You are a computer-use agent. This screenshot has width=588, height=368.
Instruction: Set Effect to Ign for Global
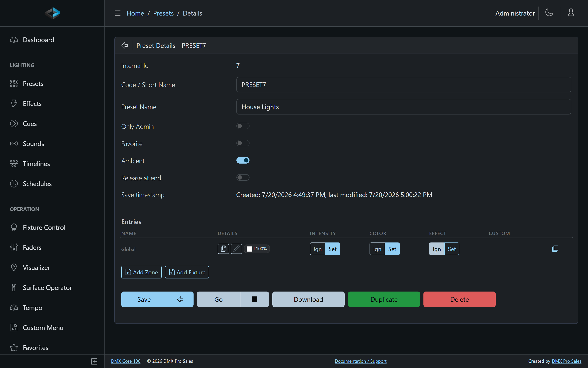click(x=437, y=249)
